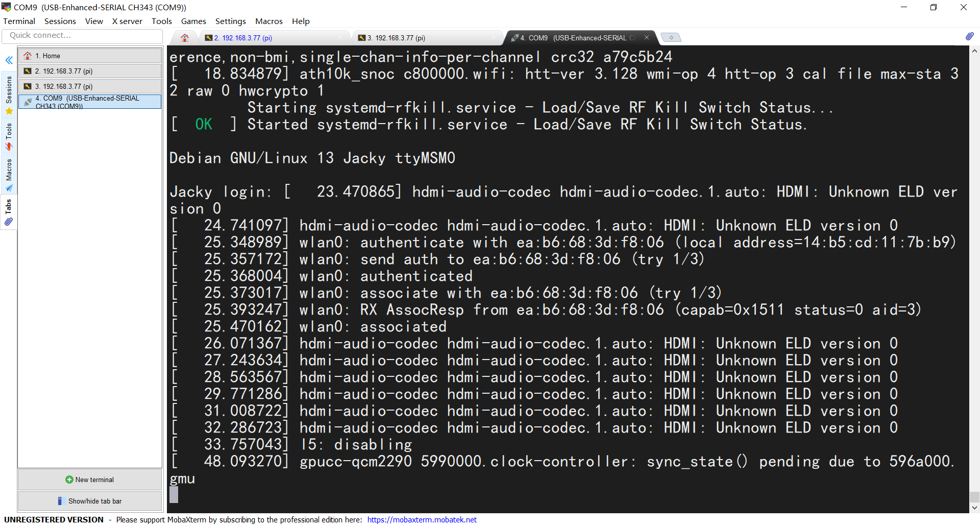980x526 pixels.
Task: Select 3. 192.168.3.77 (pi) in sidebar list
Action: tap(90, 86)
